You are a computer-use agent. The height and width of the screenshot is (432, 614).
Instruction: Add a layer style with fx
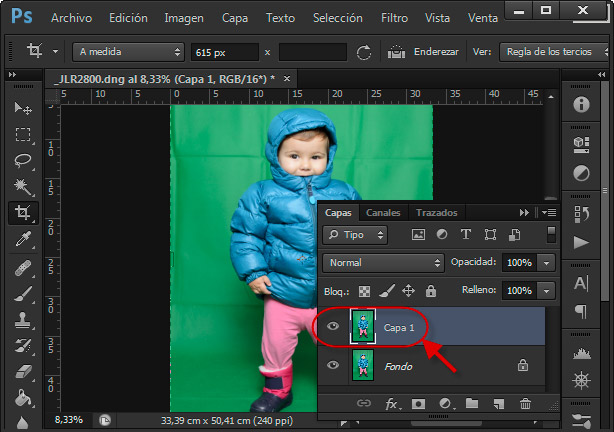392,404
